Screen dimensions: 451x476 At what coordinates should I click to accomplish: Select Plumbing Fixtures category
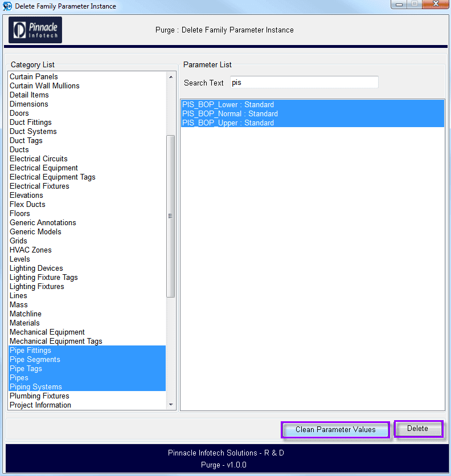coord(87,396)
